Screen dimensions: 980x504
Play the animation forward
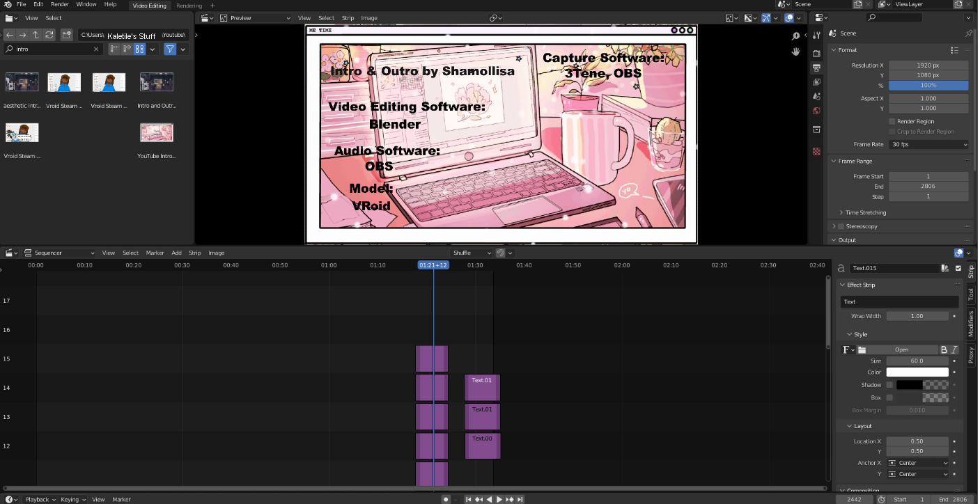pos(499,499)
